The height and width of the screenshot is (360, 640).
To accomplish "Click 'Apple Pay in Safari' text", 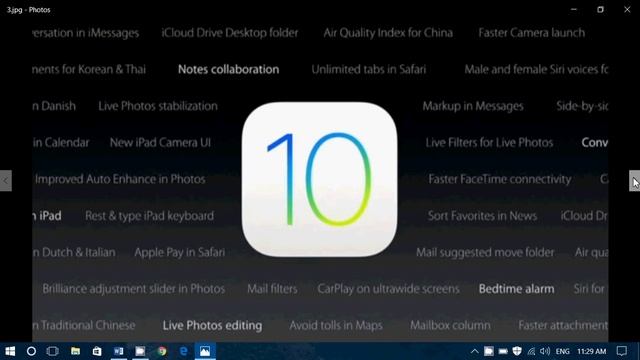I will [180, 252].
